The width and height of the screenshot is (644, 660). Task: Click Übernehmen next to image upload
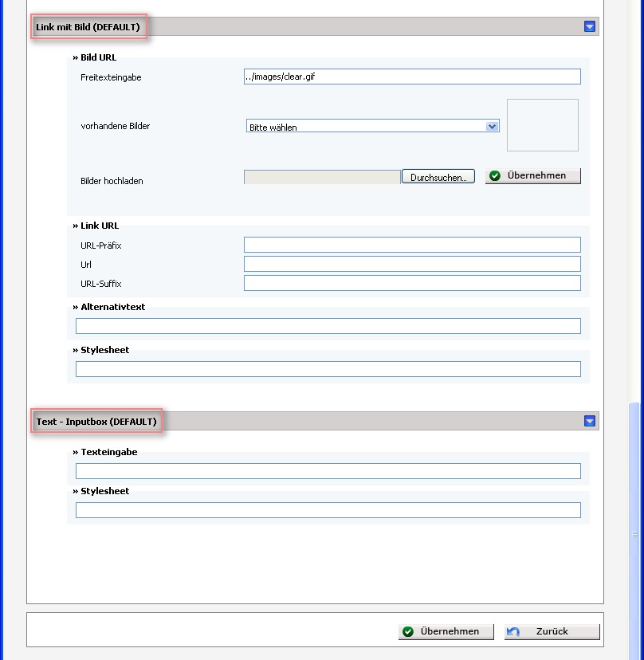point(533,175)
